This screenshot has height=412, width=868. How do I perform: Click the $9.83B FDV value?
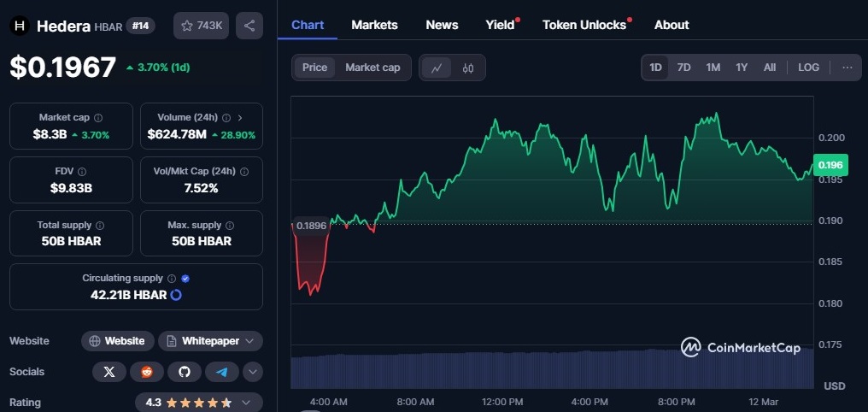point(71,188)
